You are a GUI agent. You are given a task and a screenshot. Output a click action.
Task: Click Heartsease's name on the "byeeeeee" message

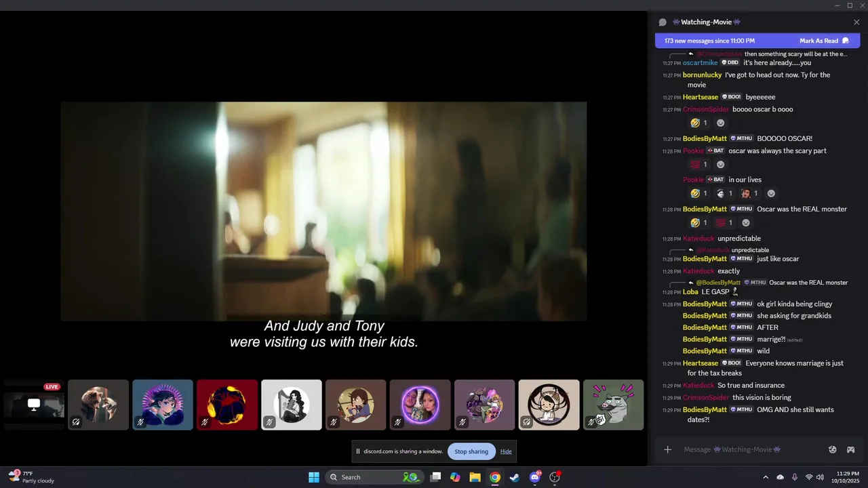(701, 97)
